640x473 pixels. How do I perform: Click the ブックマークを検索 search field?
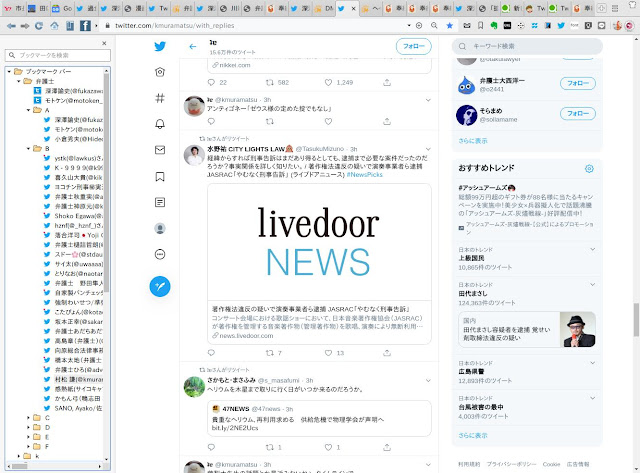tap(58, 55)
